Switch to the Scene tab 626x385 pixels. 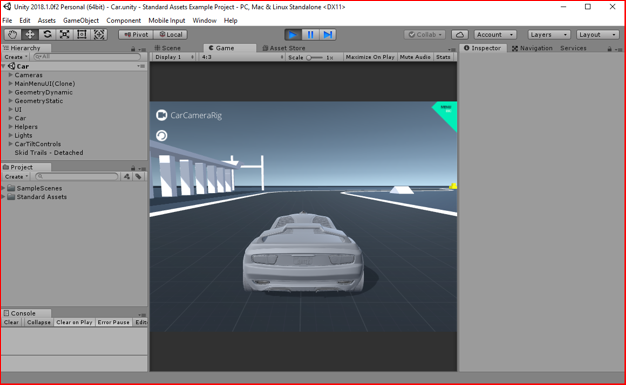[168, 48]
